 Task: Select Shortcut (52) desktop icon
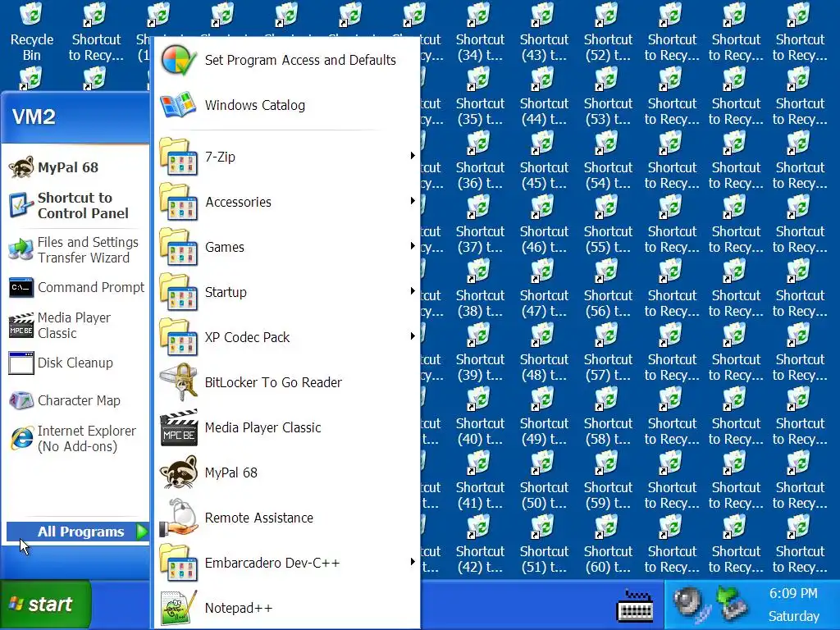pos(608,32)
